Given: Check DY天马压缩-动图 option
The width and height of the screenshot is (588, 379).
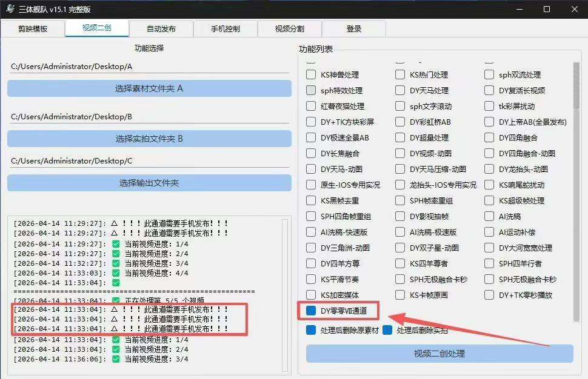Looking at the screenshot, I should point(400,169).
